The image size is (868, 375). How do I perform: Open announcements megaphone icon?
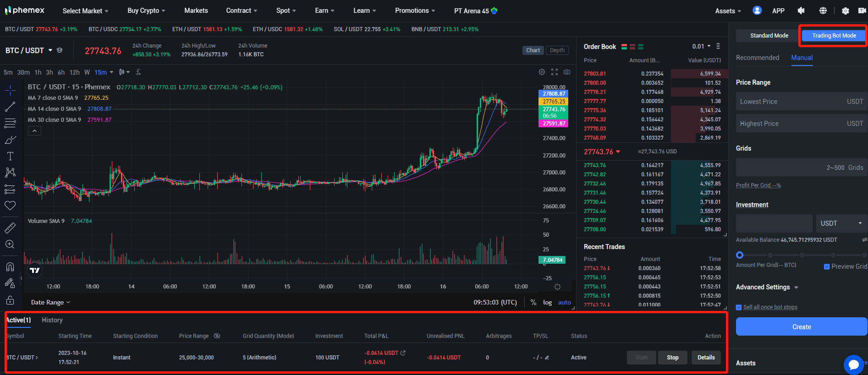tap(801, 11)
